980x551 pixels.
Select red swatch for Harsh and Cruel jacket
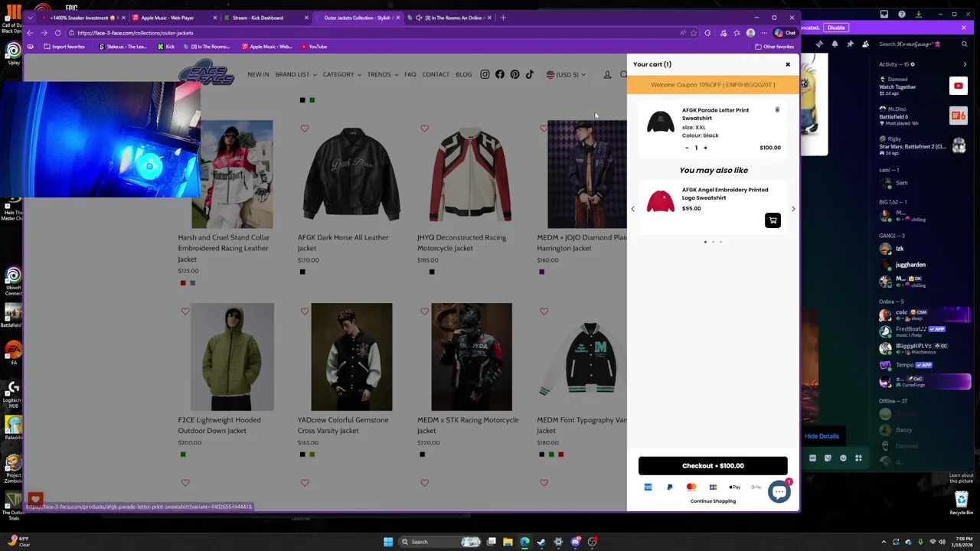point(183,283)
